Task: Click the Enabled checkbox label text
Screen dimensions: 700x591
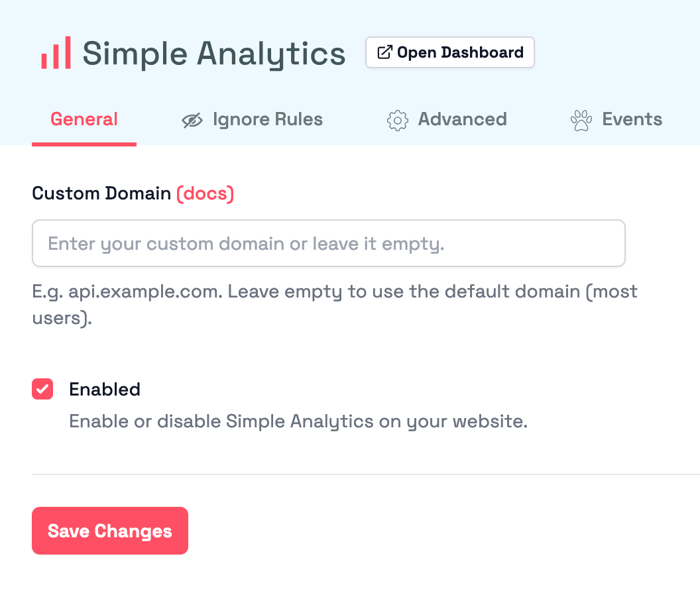Action: [105, 389]
